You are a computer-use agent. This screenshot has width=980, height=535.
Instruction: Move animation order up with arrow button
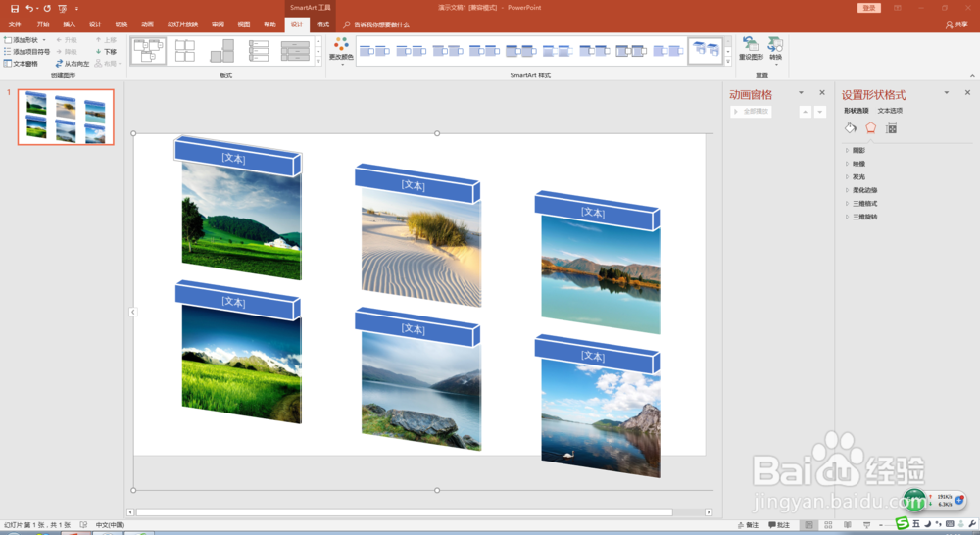coord(805,112)
